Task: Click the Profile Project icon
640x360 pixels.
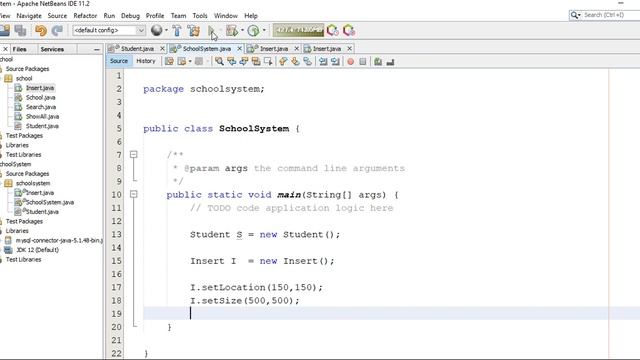Action: pyautogui.click(x=253, y=31)
